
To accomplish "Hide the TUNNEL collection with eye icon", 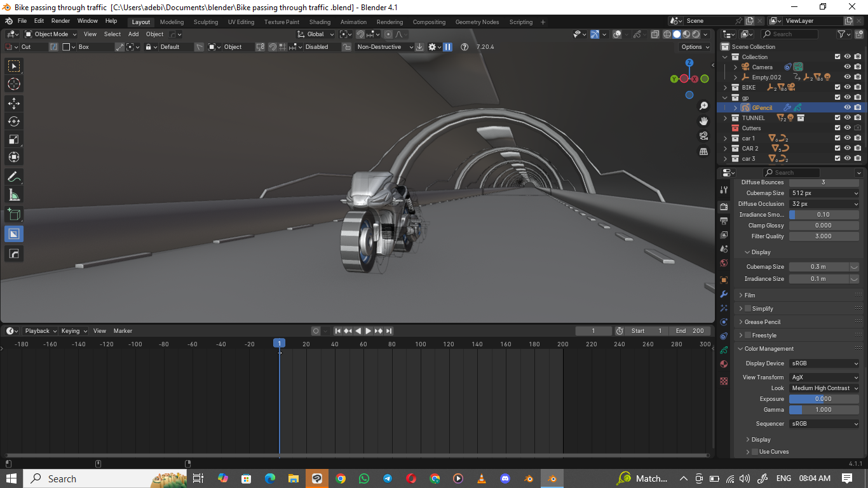I will click(x=848, y=118).
